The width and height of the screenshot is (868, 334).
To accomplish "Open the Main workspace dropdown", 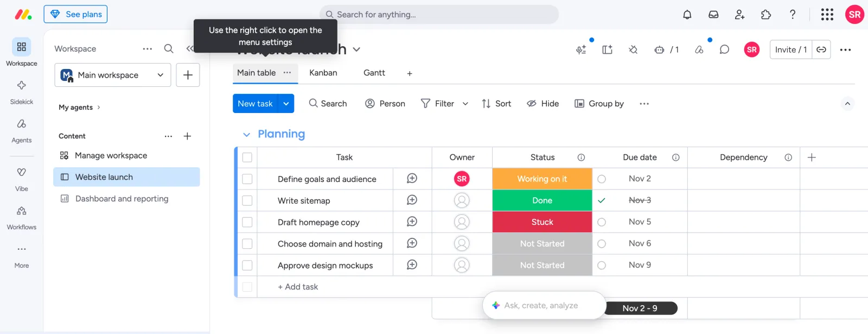I will (113, 75).
